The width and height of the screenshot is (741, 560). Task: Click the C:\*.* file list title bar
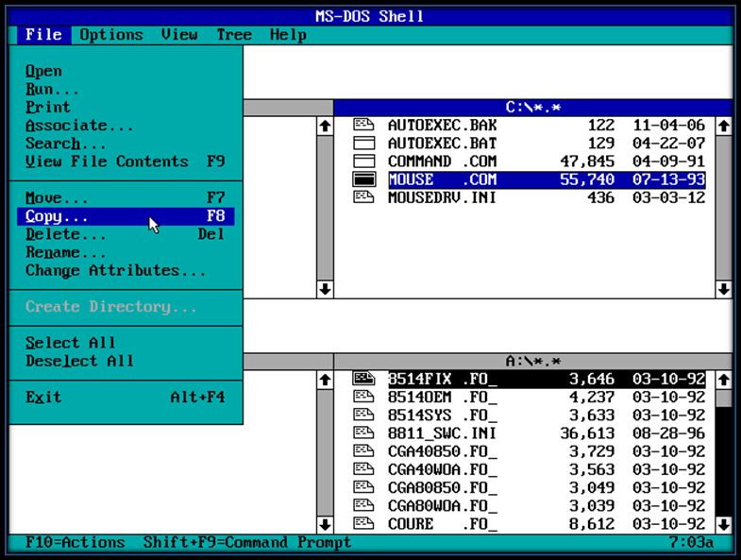pos(532,108)
